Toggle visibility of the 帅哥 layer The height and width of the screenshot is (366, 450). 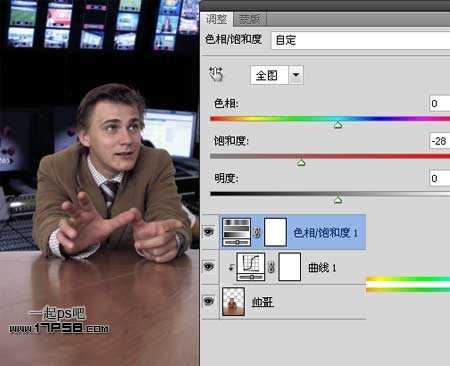[x=209, y=301]
